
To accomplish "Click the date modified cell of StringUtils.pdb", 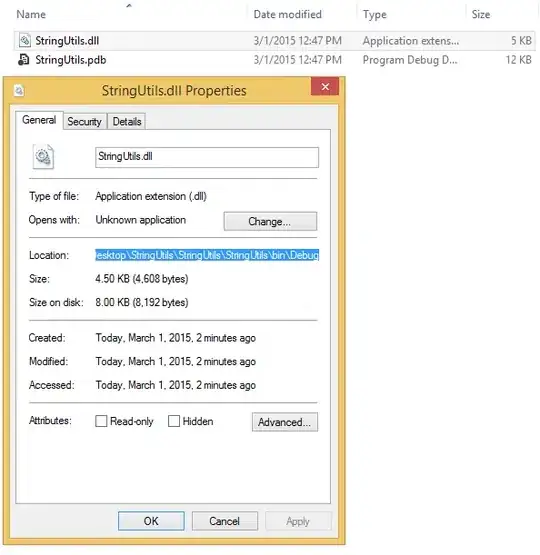I will 297,60.
